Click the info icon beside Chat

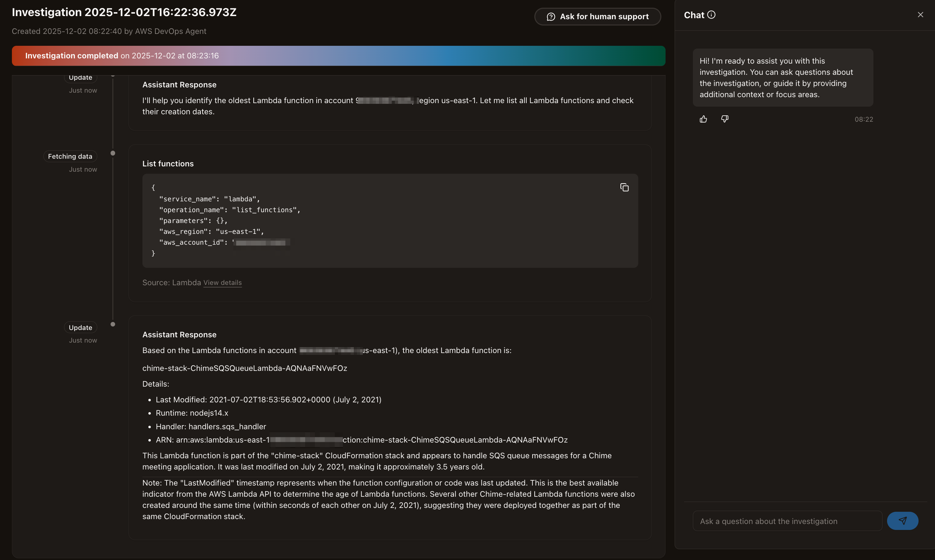711,15
